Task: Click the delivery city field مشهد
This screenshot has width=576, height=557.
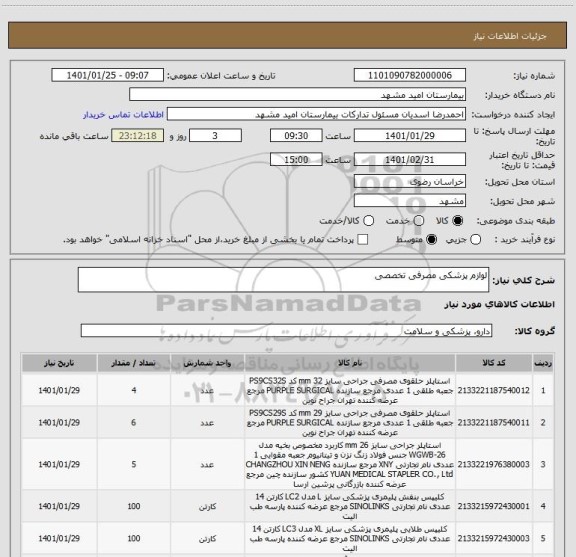Action: tap(410, 201)
